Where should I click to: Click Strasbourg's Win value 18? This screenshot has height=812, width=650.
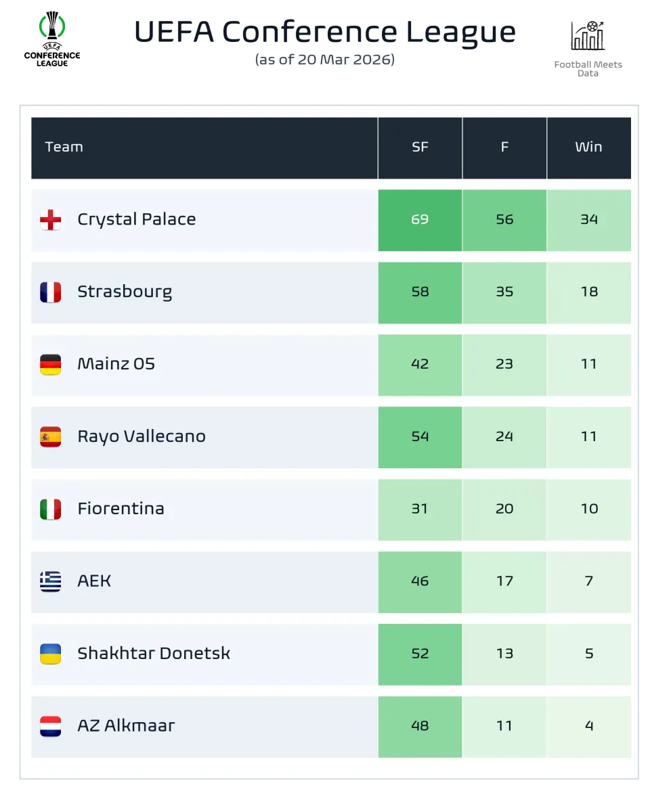(x=589, y=292)
